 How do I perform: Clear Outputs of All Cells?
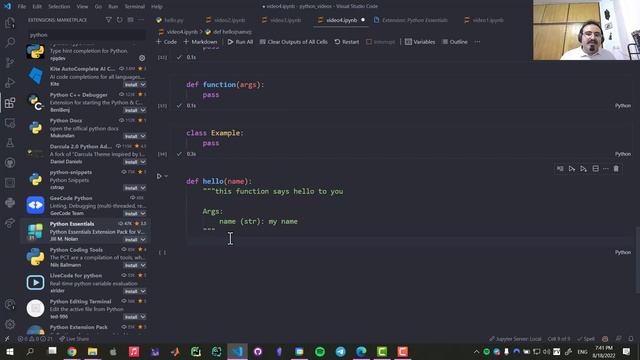click(293, 42)
